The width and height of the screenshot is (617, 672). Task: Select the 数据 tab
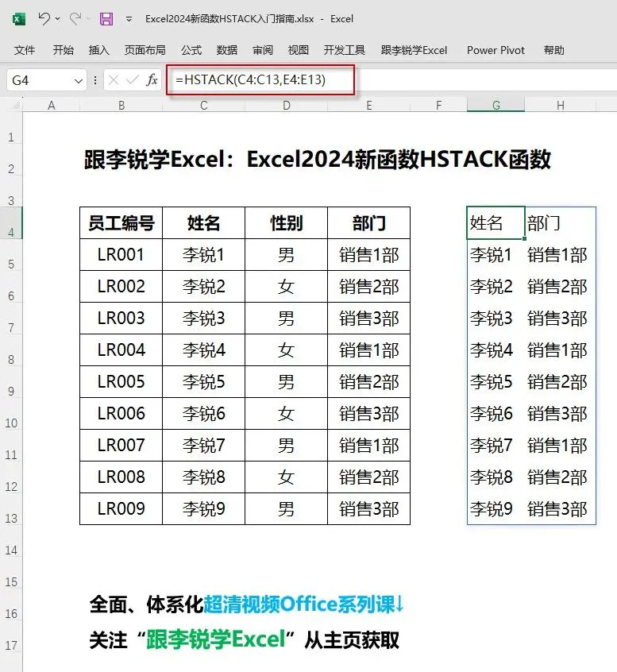point(226,50)
